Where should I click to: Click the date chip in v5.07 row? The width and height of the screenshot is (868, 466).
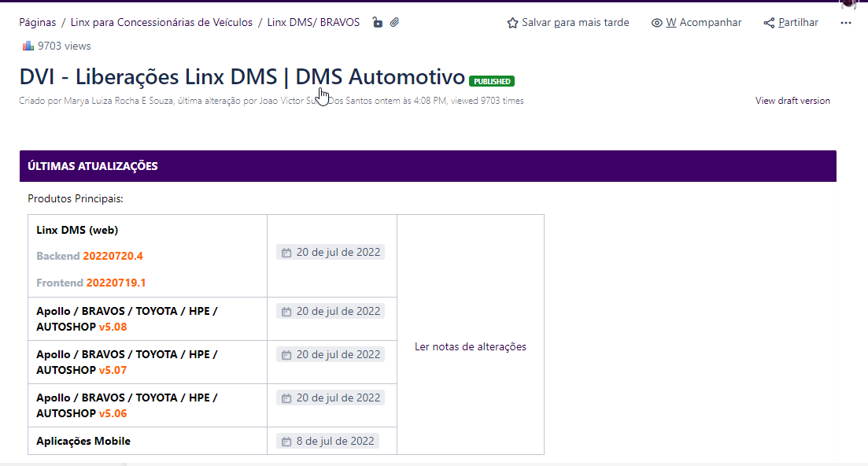click(x=331, y=355)
